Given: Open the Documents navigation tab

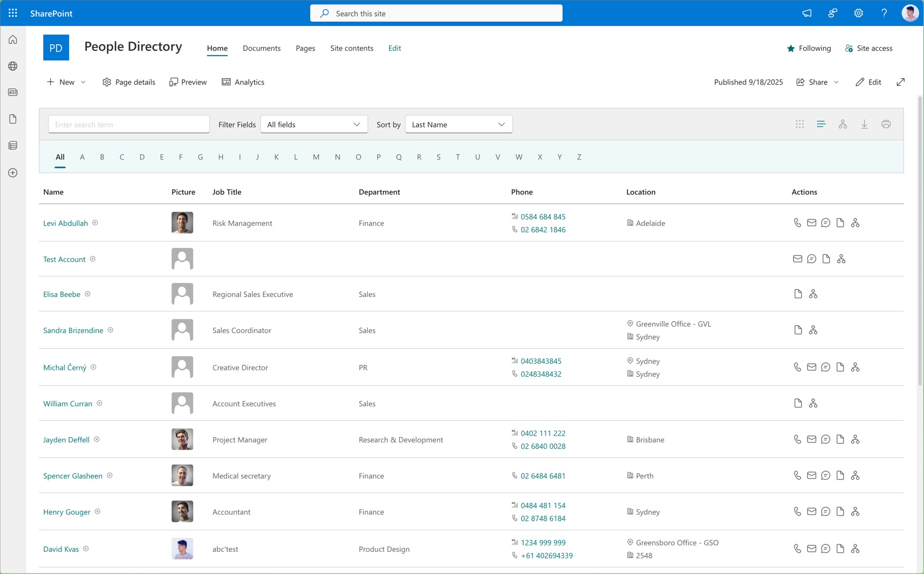Looking at the screenshot, I should tap(261, 48).
